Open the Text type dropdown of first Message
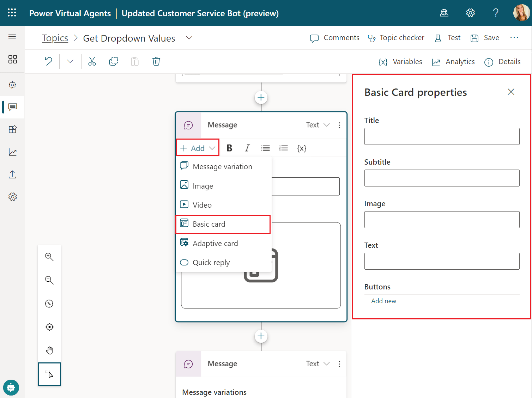Viewport: 532px width, 398px height. (x=318, y=125)
